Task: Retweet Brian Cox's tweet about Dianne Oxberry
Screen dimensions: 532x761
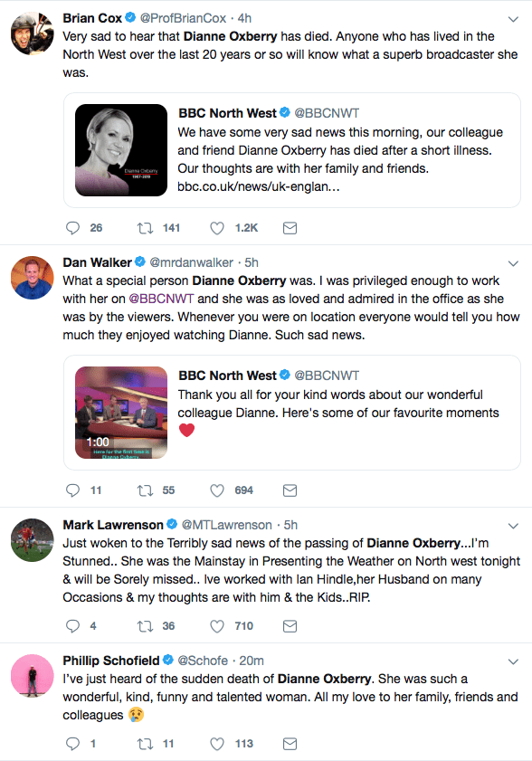Action: tap(145, 228)
